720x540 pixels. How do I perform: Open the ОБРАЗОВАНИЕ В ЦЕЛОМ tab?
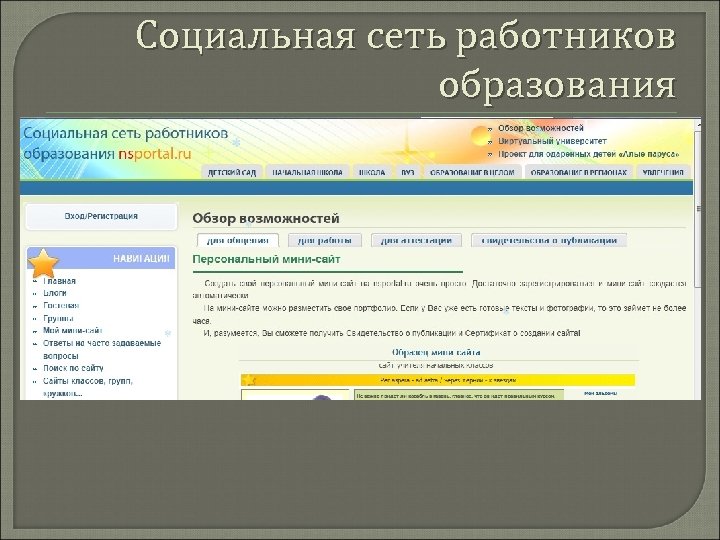[472, 172]
